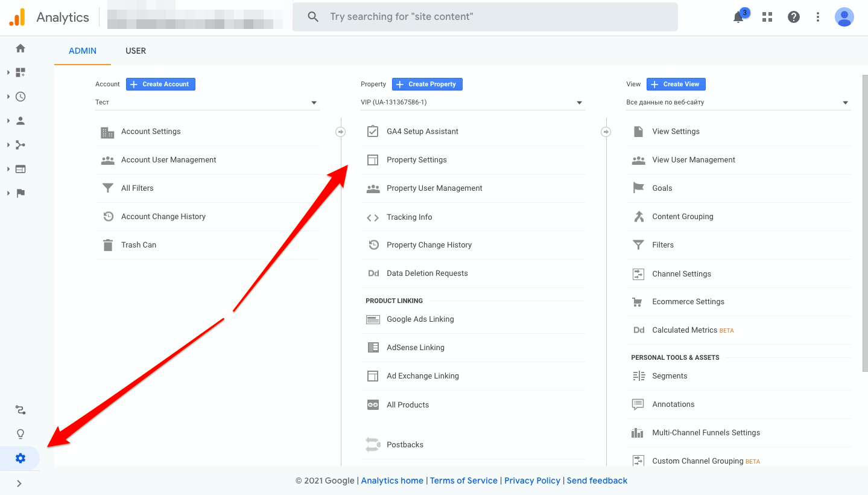Expand the Realtime sidebar section arrow
868x495 pixels.
(x=8, y=97)
